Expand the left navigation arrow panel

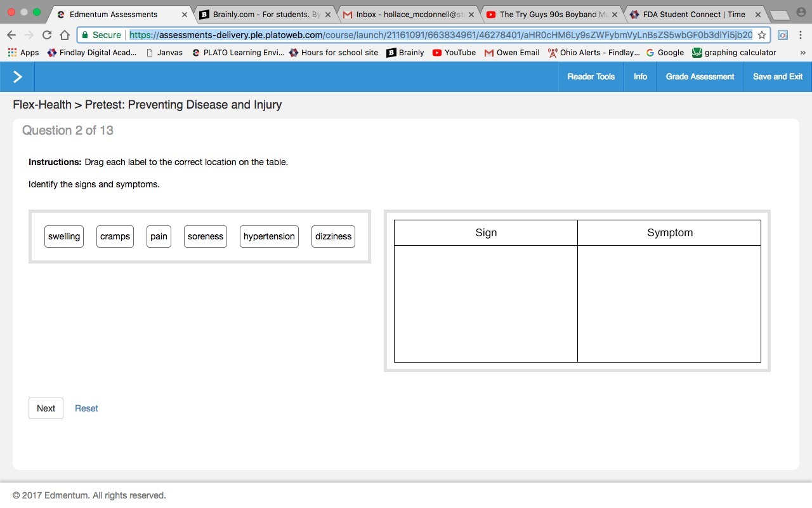click(17, 77)
